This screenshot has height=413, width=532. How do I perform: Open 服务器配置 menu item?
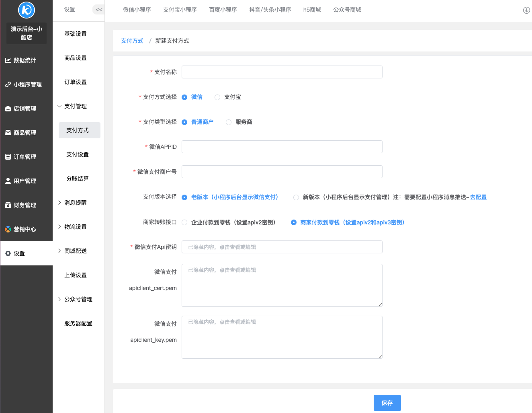coord(78,323)
